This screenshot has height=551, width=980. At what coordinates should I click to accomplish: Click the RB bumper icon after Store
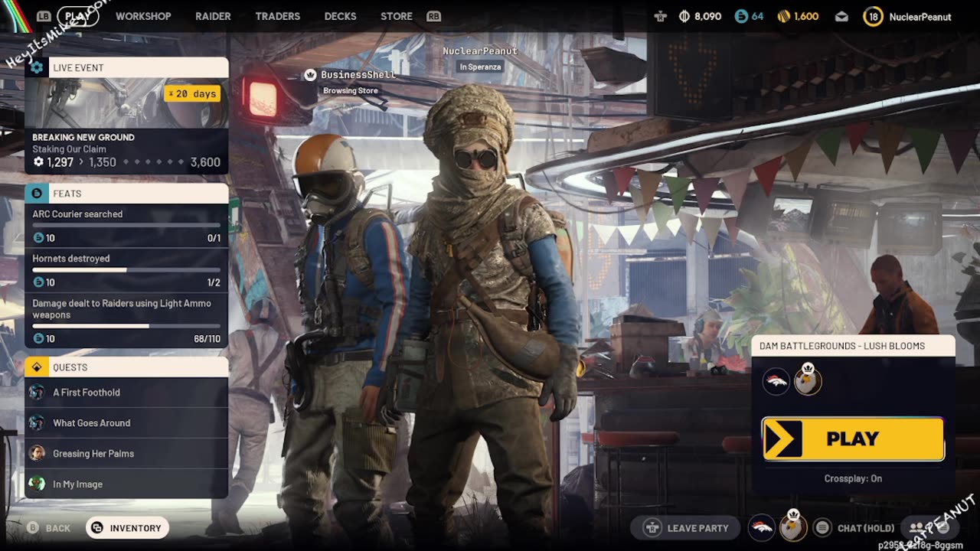coord(433,16)
